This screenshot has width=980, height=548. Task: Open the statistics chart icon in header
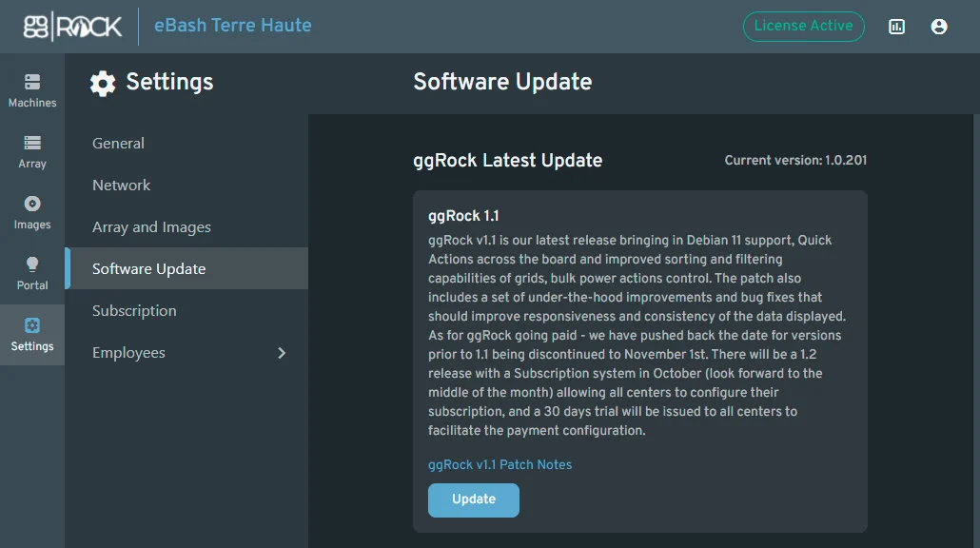896,27
